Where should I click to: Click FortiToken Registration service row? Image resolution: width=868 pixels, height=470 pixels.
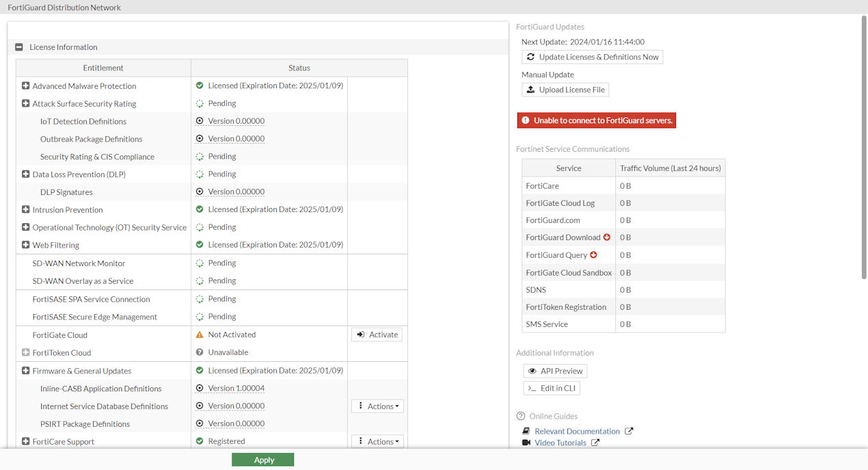pyautogui.click(x=623, y=306)
